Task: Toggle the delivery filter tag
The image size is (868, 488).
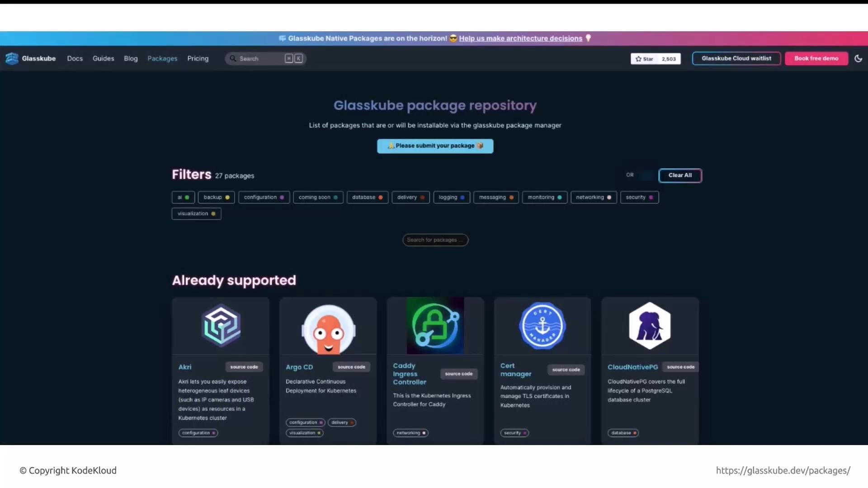Action: 410,197
